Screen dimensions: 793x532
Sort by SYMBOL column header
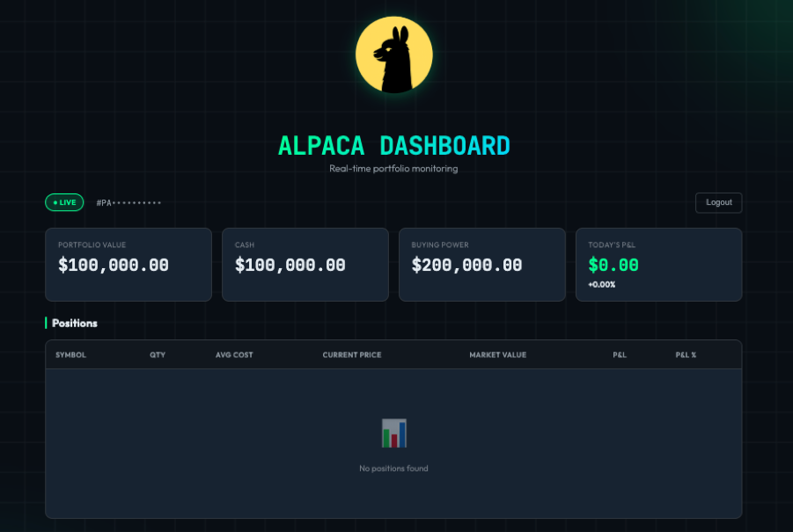click(x=70, y=354)
